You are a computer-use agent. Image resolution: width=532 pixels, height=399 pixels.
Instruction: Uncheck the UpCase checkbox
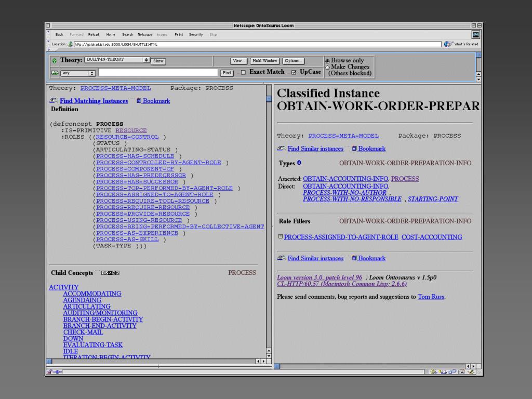click(294, 72)
